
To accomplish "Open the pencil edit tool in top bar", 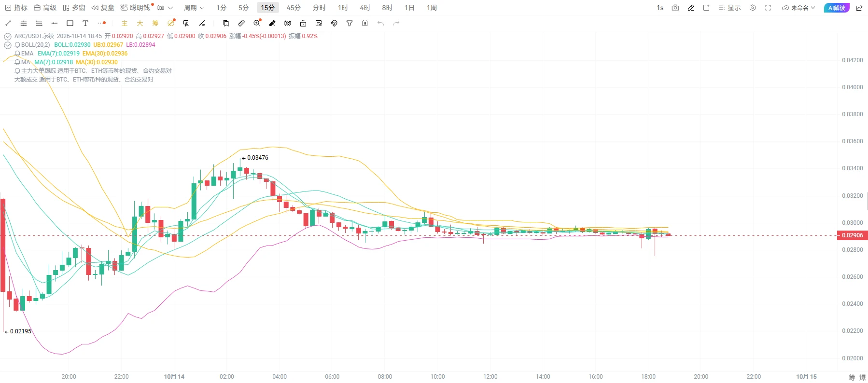I will [691, 8].
